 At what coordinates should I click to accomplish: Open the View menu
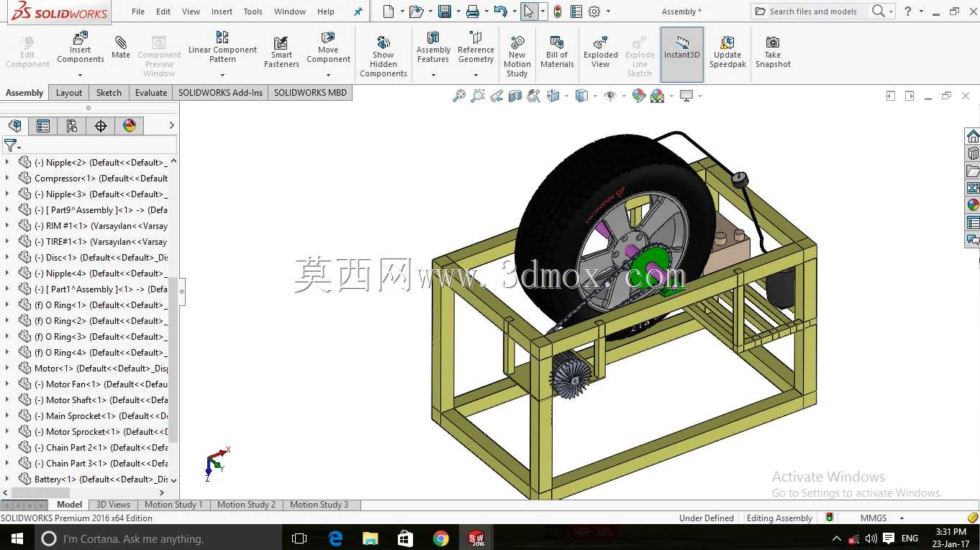[x=191, y=12]
